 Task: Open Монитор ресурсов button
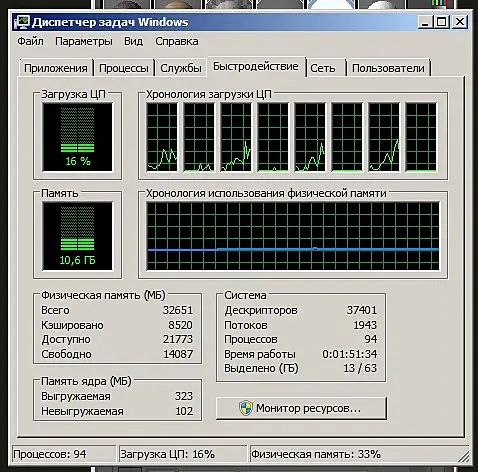pyautogui.click(x=301, y=408)
